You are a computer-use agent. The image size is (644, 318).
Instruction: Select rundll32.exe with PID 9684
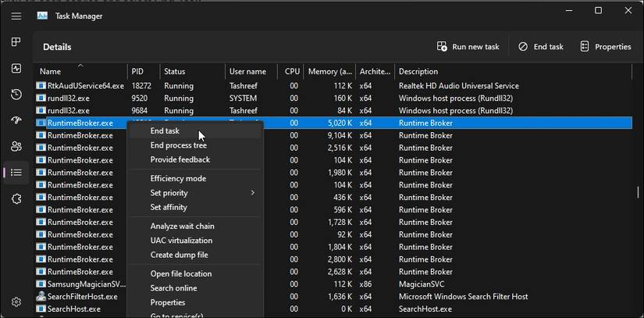333,110
